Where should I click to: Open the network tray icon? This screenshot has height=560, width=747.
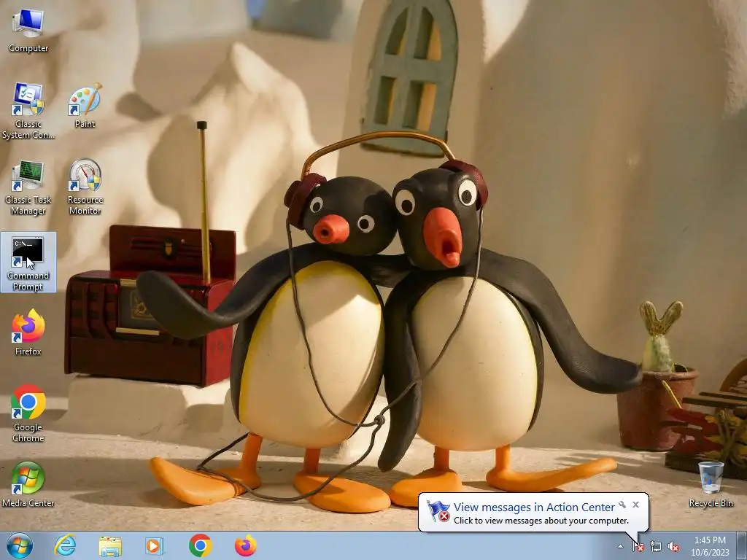(x=656, y=547)
